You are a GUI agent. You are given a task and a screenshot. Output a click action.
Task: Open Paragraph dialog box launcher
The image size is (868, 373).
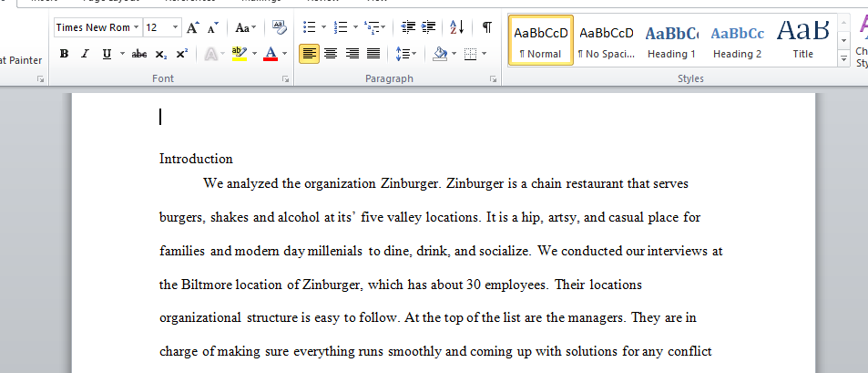click(493, 79)
